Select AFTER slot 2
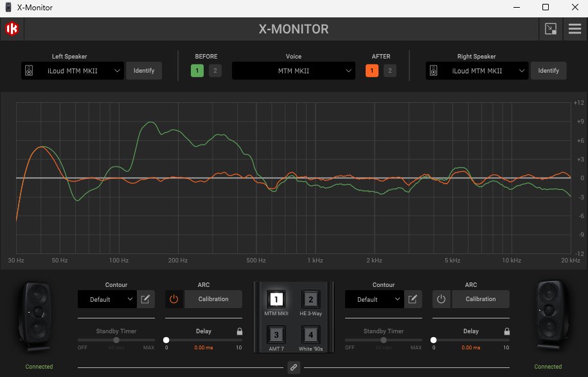588x377 pixels. 390,71
